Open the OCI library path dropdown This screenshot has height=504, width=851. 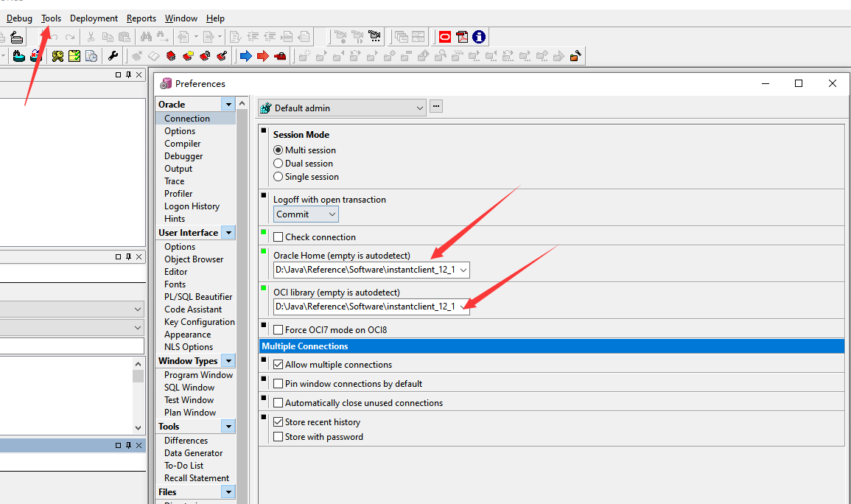463,307
